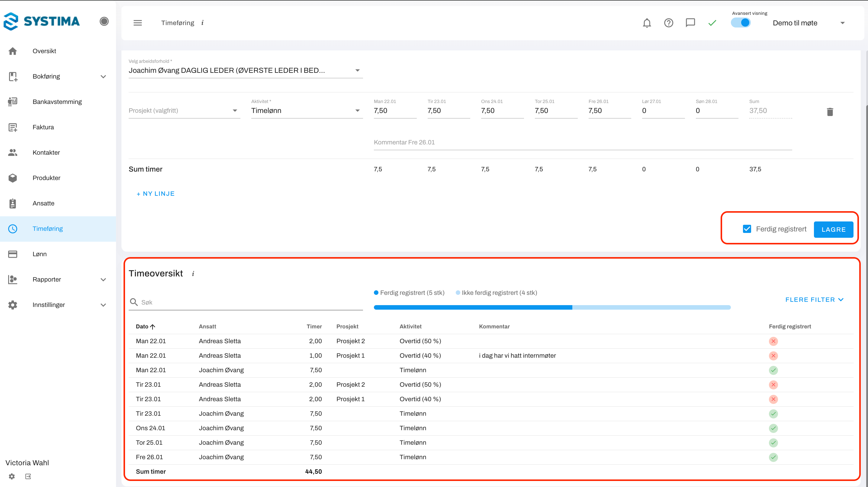
Task: Delete the Timelønn row with trash icon
Action: [x=830, y=112]
